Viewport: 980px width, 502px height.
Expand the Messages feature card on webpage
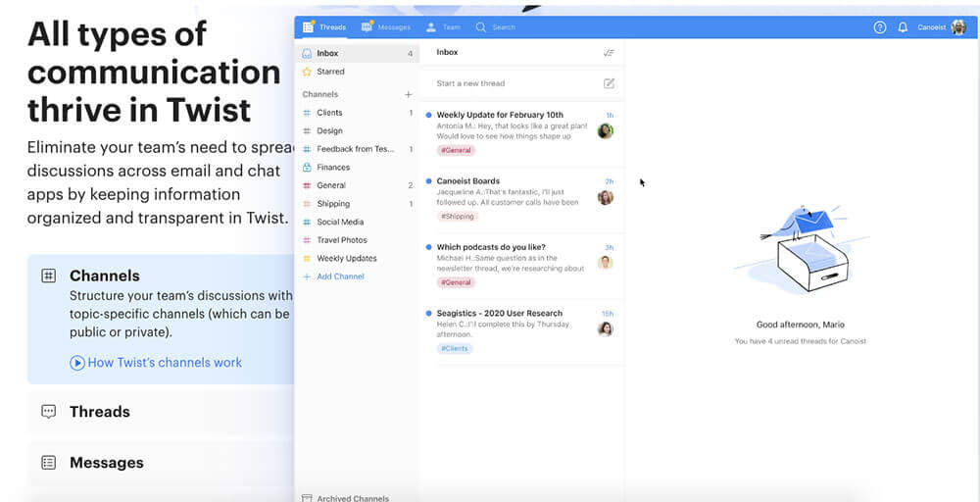pyautogui.click(x=162, y=463)
